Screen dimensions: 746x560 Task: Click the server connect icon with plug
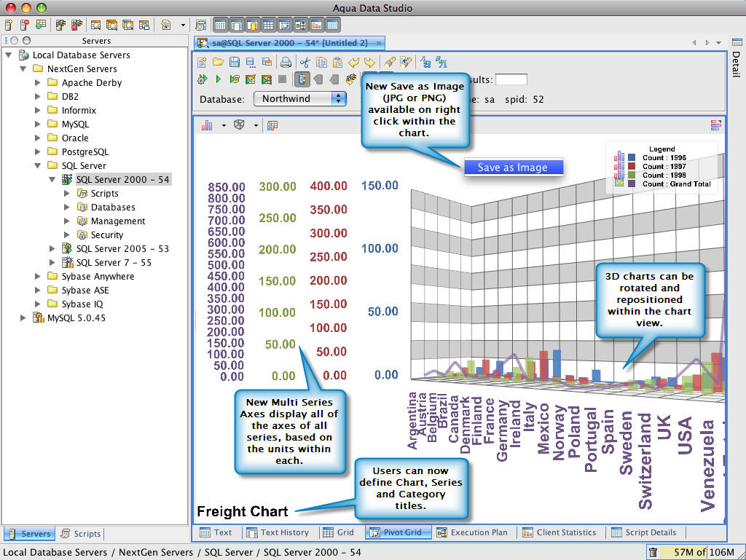coord(60,25)
